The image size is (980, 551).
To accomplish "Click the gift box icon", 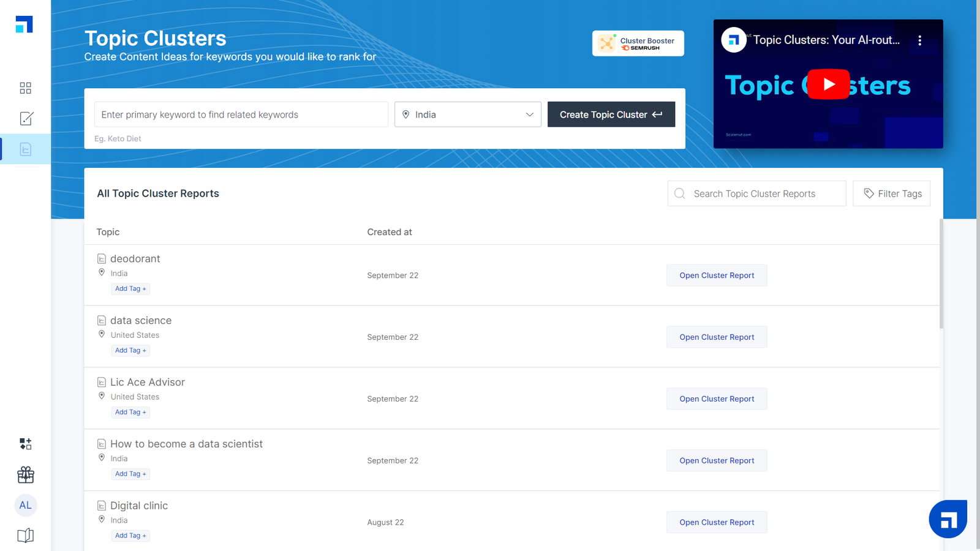I will click(26, 474).
